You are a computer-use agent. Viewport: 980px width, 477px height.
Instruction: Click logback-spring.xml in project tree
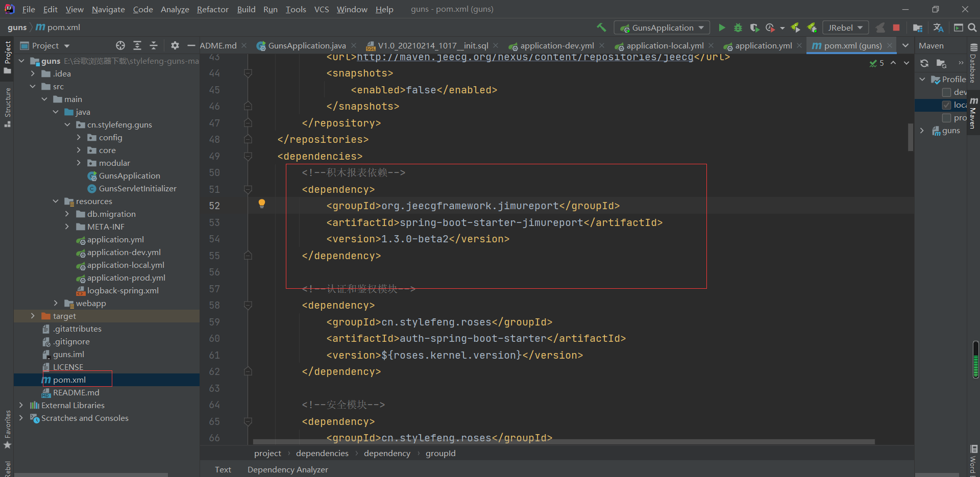click(x=122, y=290)
